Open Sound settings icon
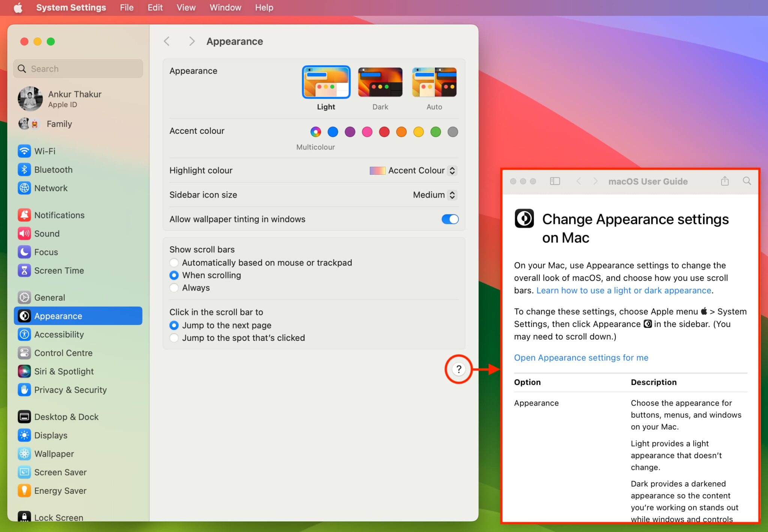 (24, 234)
